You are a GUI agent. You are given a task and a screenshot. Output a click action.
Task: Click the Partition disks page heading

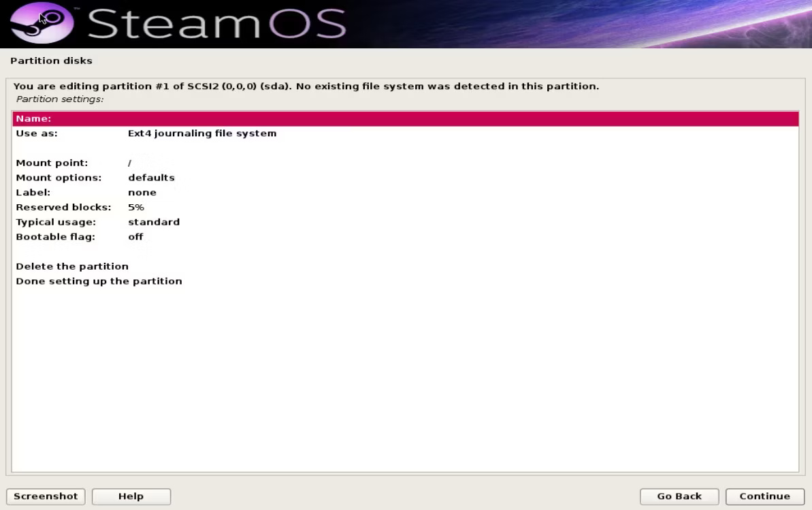pos(51,61)
